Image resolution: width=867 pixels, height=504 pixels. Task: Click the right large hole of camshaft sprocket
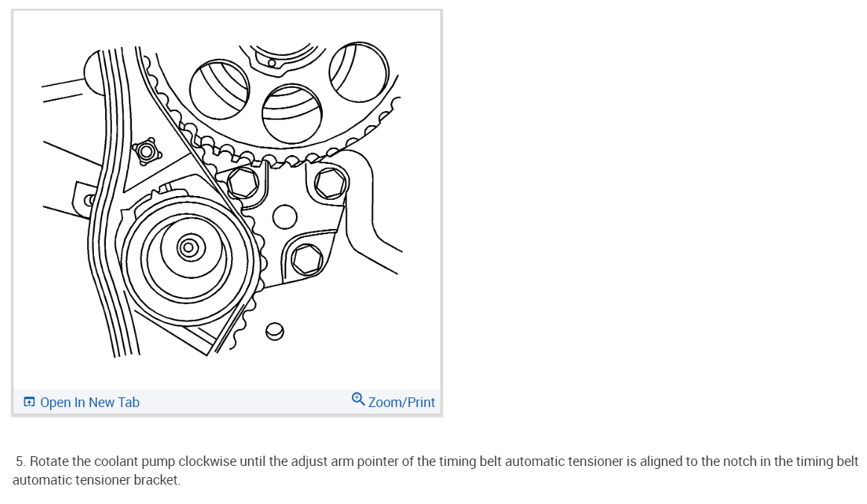point(359,72)
